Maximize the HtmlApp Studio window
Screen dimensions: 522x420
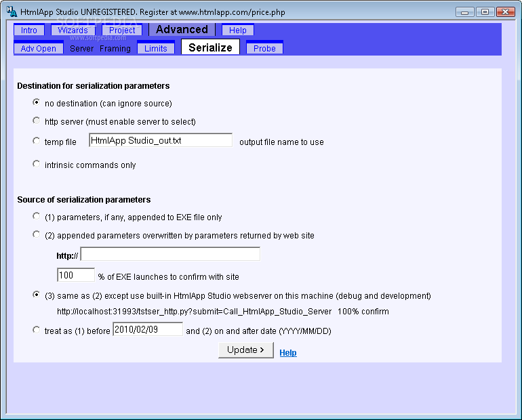point(485,12)
